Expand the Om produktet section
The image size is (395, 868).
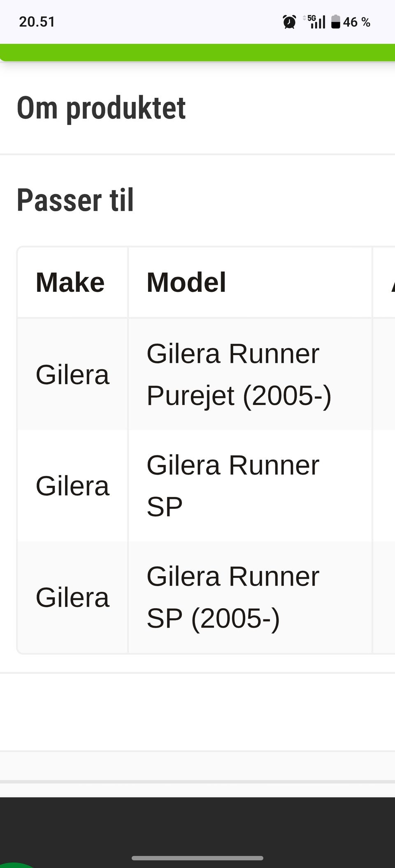101,108
